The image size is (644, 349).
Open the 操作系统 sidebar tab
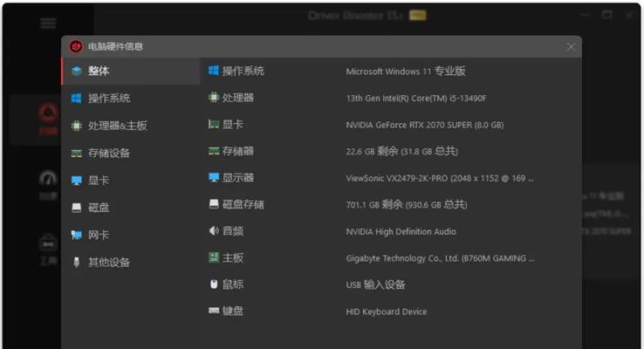pyautogui.click(x=131, y=98)
